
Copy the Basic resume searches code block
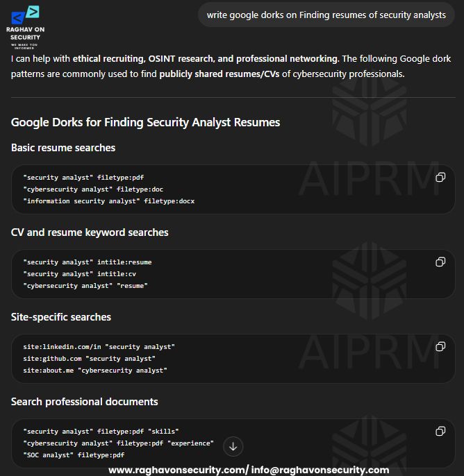pyautogui.click(x=440, y=178)
